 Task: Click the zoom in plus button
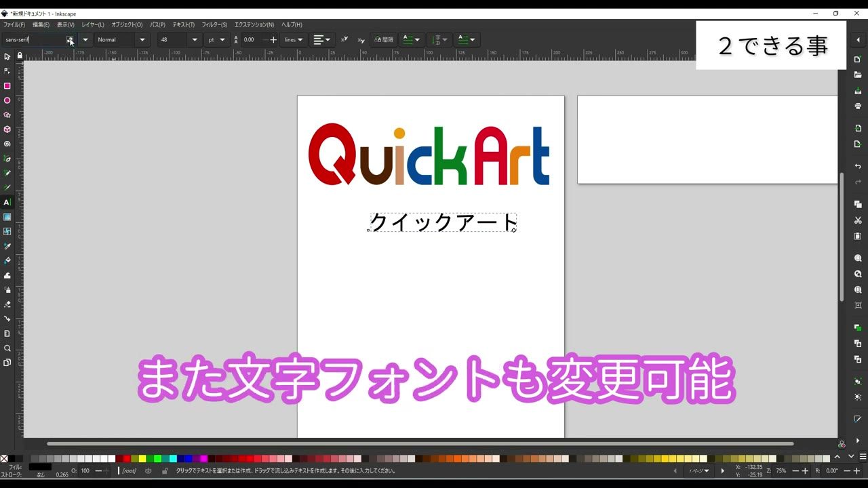805,471
